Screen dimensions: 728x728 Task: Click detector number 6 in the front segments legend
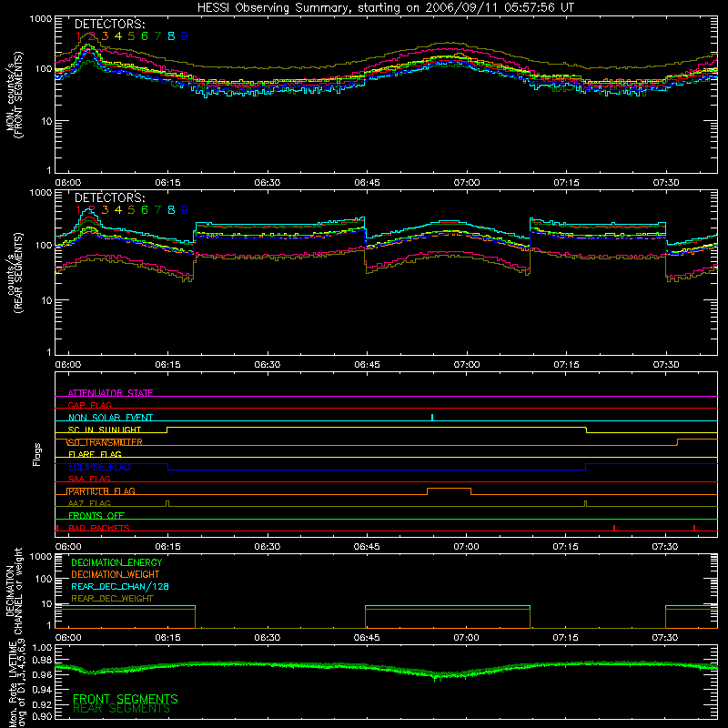click(x=145, y=36)
